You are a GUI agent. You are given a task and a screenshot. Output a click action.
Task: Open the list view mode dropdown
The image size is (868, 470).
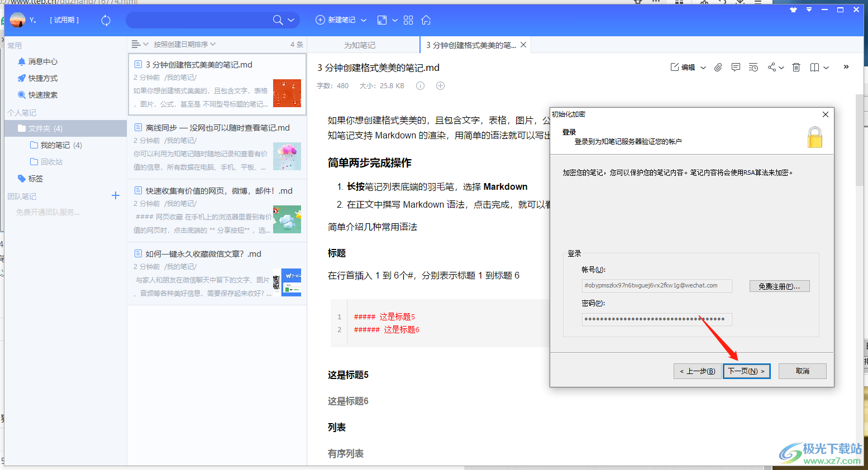140,44
